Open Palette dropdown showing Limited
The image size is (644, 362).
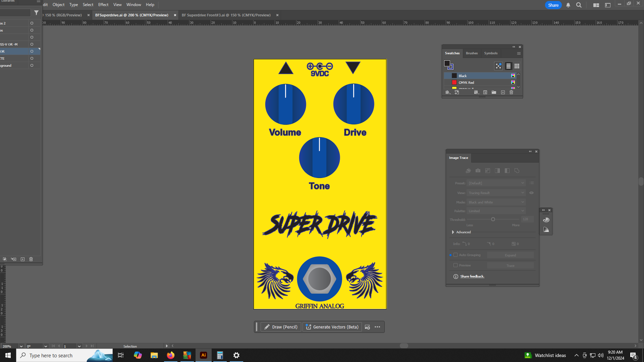pyautogui.click(x=496, y=211)
